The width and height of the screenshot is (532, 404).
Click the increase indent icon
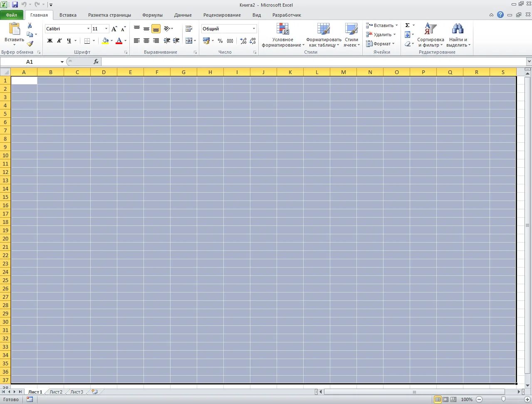[176, 41]
